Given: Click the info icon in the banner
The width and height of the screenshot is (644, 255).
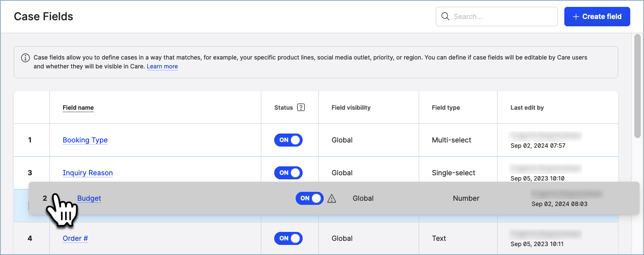Looking at the screenshot, I should [25, 57].
